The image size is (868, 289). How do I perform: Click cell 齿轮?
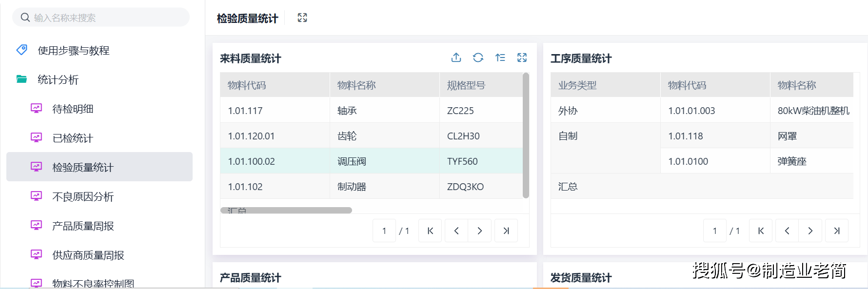385,135
